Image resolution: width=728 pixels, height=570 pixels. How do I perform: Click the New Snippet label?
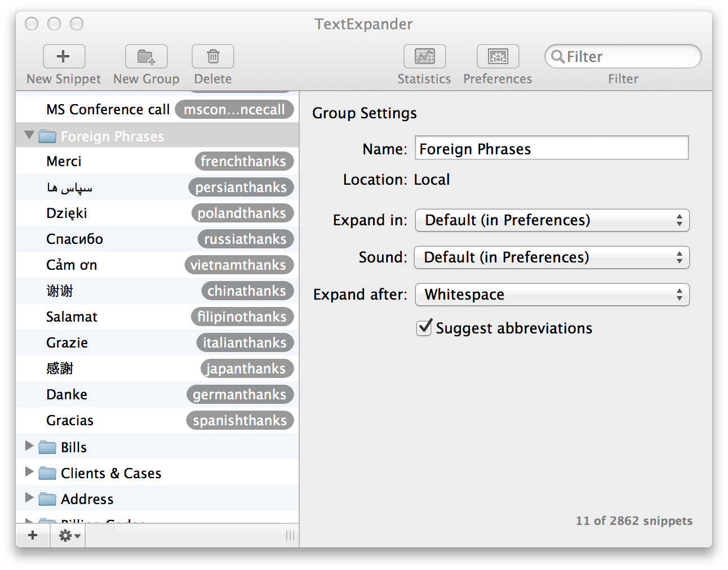coord(64,79)
